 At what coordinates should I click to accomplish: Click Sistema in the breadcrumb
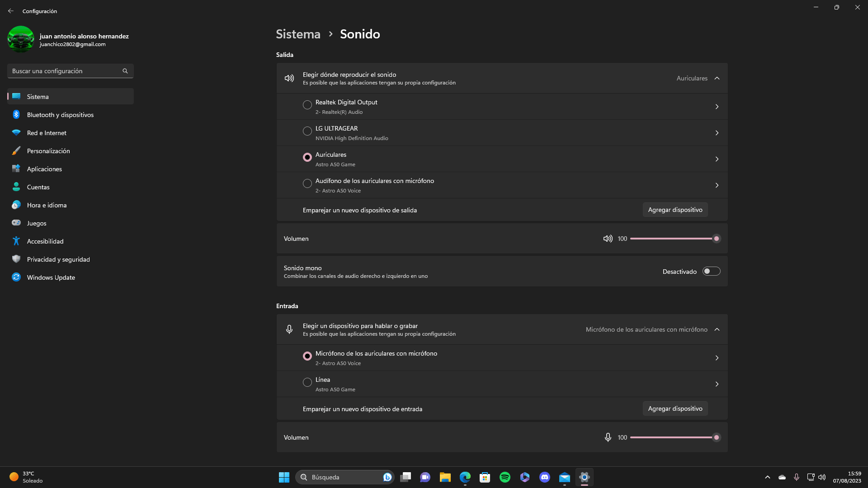tap(298, 34)
